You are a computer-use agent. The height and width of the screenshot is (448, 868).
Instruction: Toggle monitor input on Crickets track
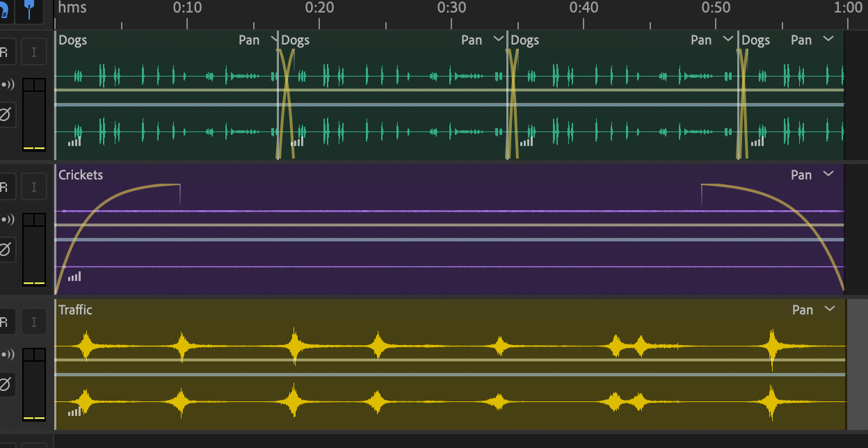pos(6,220)
